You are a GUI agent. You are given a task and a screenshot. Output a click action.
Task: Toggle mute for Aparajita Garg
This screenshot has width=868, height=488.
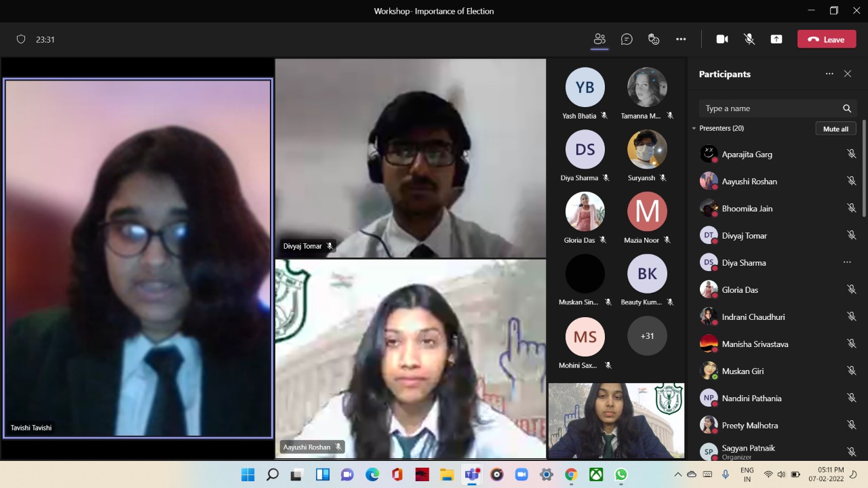[x=851, y=155]
